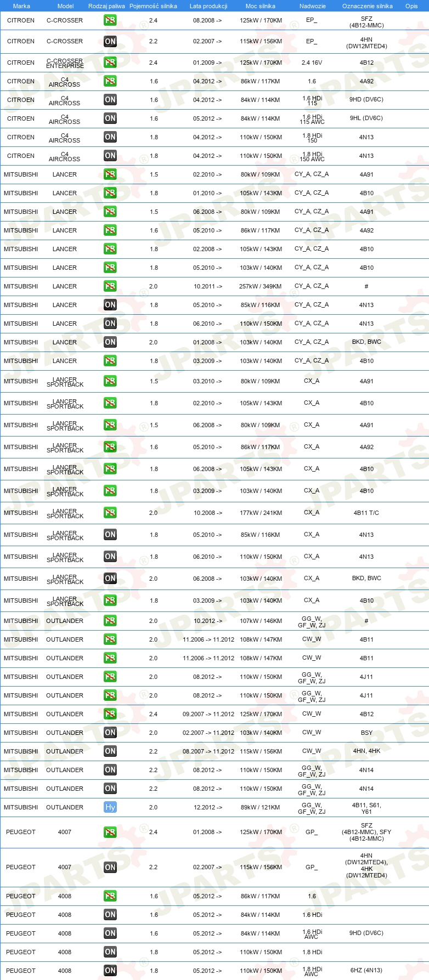Select the 6HZ (4N13) engine code cell

point(366,970)
